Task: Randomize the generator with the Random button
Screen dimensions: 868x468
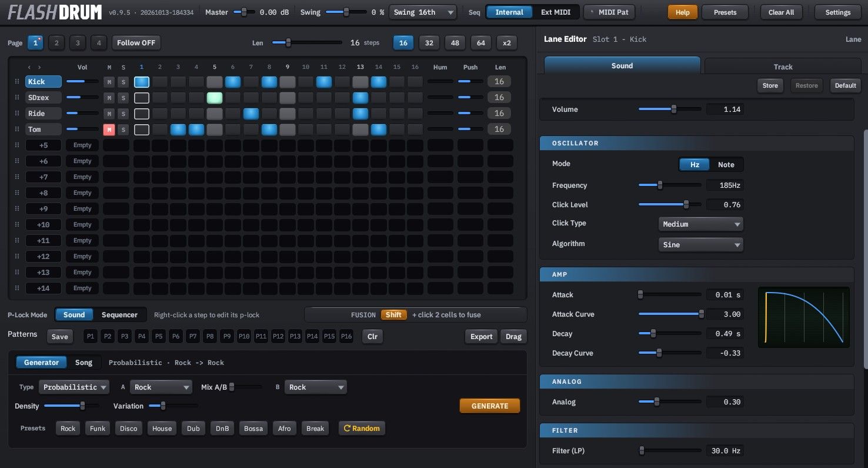Action: tap(362, 428)
